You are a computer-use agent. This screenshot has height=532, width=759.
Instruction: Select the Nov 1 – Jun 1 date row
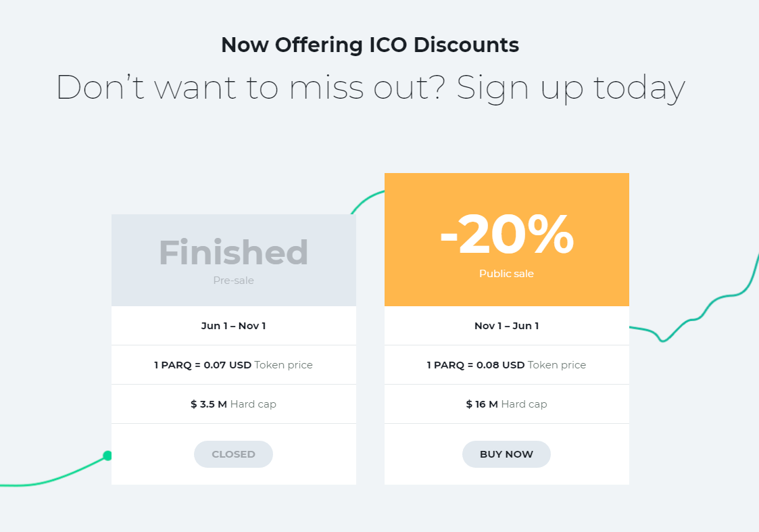[507, 326]
